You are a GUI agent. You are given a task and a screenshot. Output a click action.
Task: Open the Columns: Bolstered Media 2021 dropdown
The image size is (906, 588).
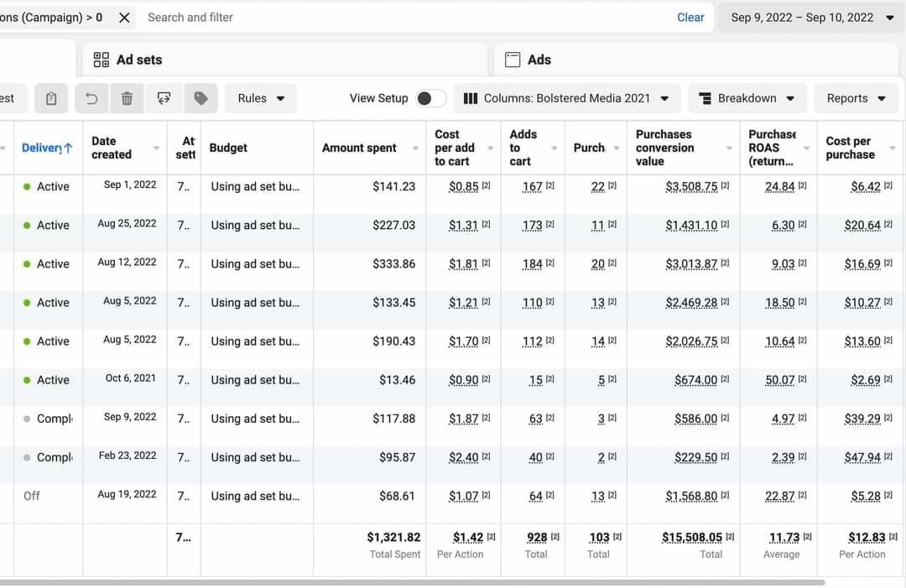pyautogui.click(x=566, y=98)
